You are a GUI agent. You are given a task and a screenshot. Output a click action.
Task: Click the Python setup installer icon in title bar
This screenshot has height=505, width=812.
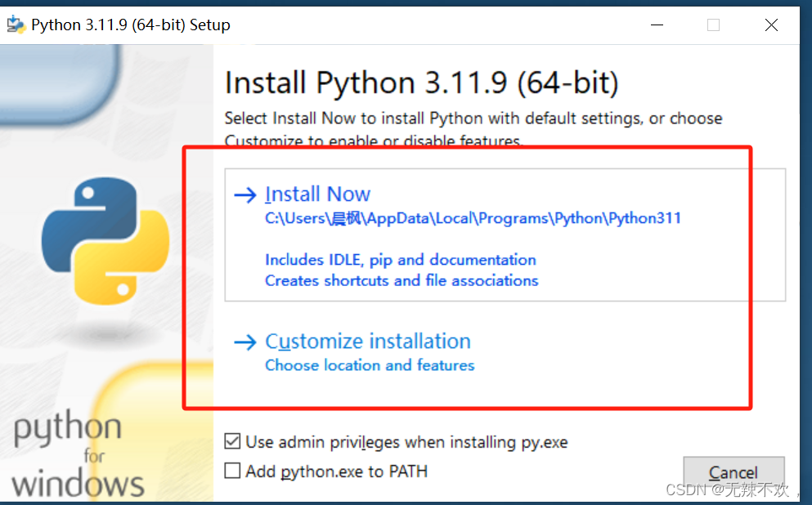[16, 25]
